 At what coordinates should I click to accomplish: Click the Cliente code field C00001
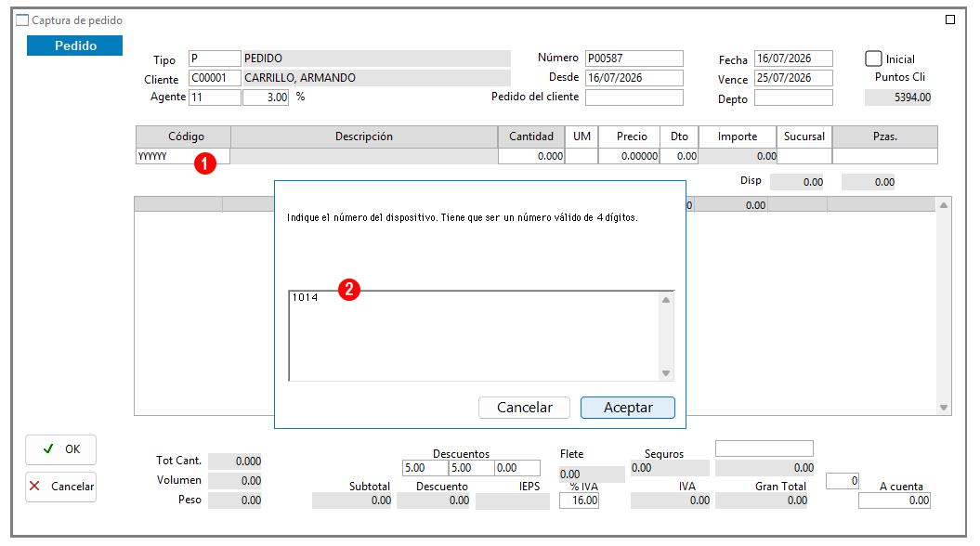215,78
